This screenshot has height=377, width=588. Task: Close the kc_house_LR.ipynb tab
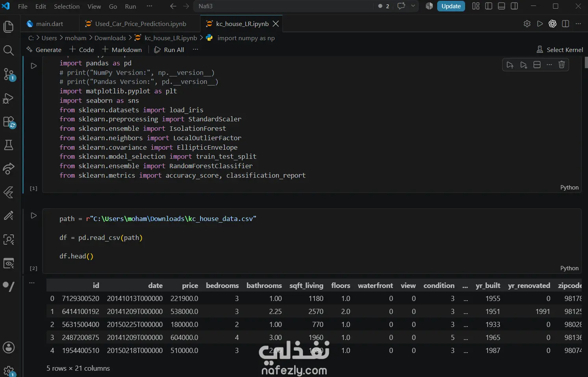pyautogui.click(x=276, y=24)
